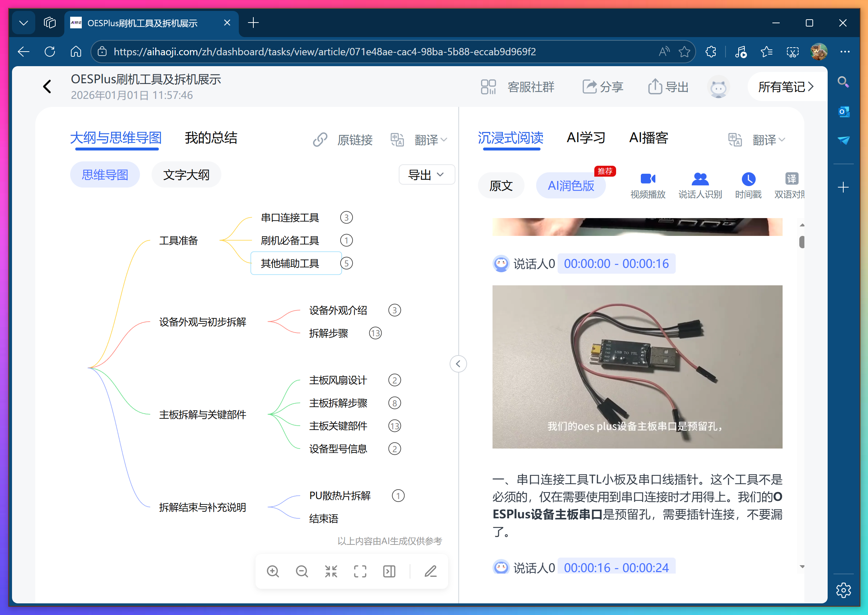Click the pencil edit icon
The height and width of the screenshot is (615, 868).
(x=431, y=571)
